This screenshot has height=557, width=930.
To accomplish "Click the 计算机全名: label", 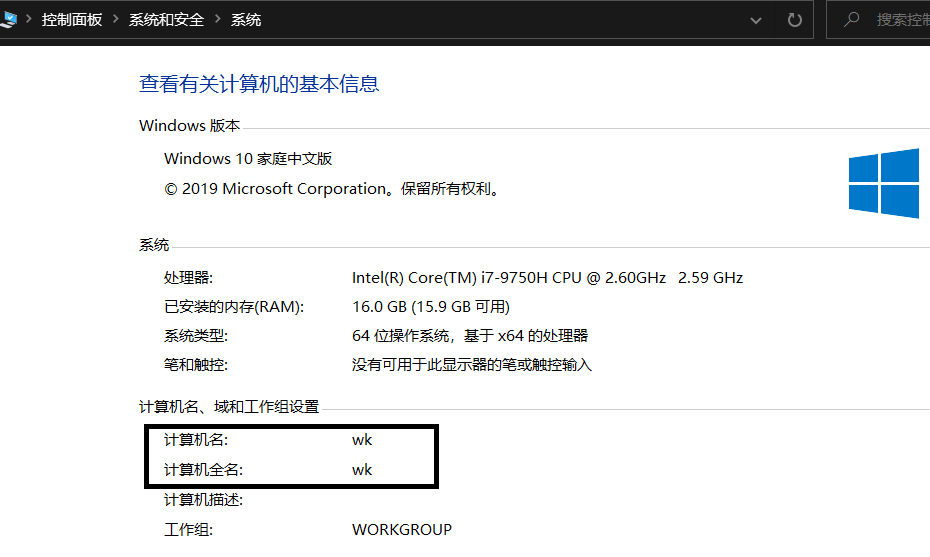I will pos(203,470).
